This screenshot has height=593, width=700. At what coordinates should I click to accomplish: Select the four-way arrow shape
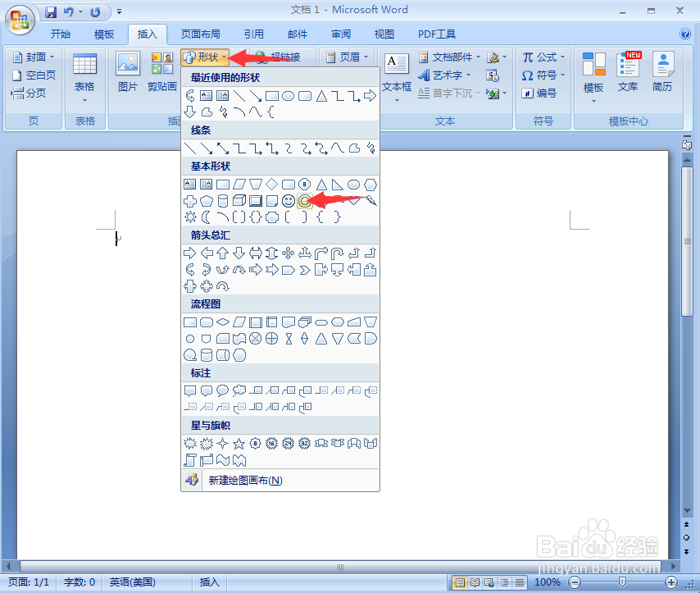[x=289, y=253]
